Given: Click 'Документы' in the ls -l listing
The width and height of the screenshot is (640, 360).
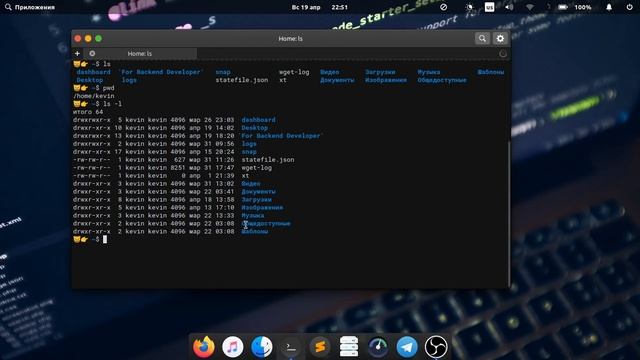Looking at the screenshot, I should point(258,191).
